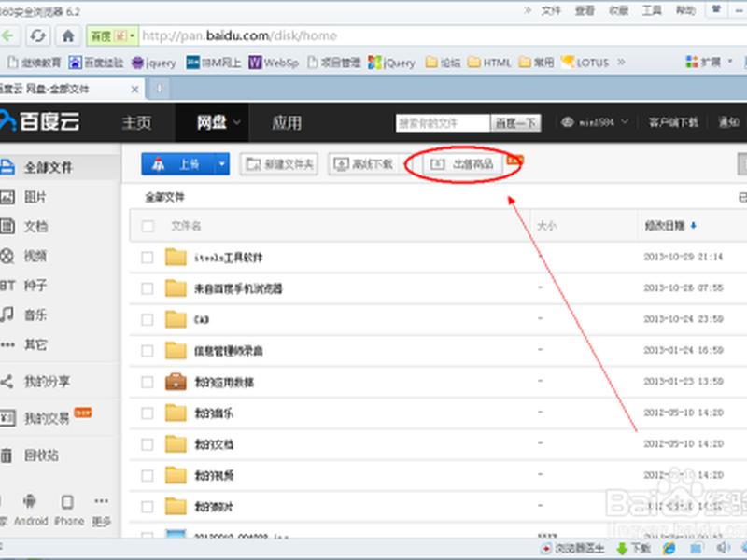
Task: Click the 离线下载 offline download button
Action: tap(364, 164)
